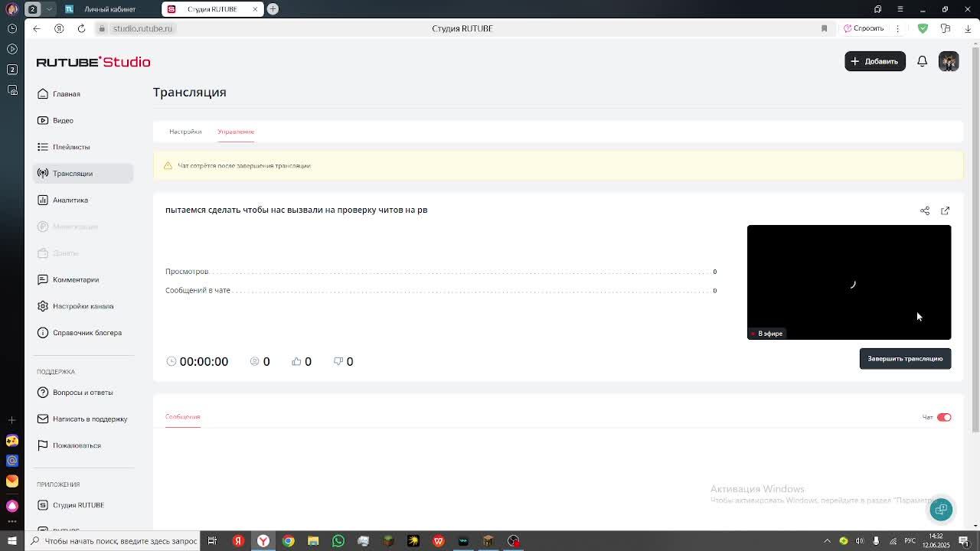Open the green Protect shield icon
The image size is (980, 551).
tap(923, 28)
